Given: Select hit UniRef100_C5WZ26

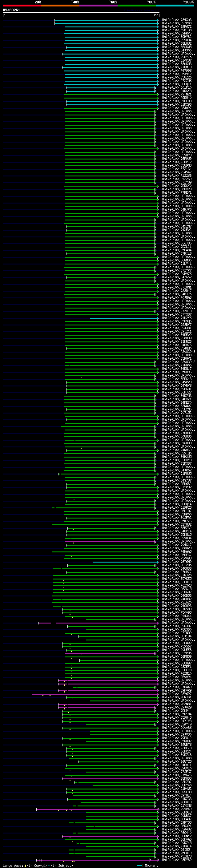Looking at the screenshot, I should (x=176, y=78).
